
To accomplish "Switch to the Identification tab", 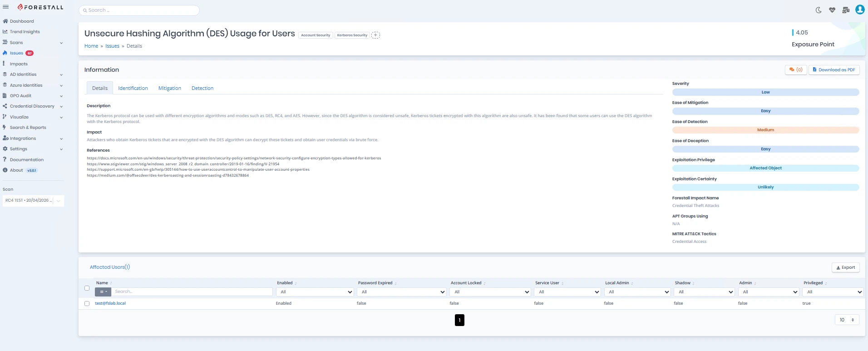I will pyautogui.click(x=133, y=88).
